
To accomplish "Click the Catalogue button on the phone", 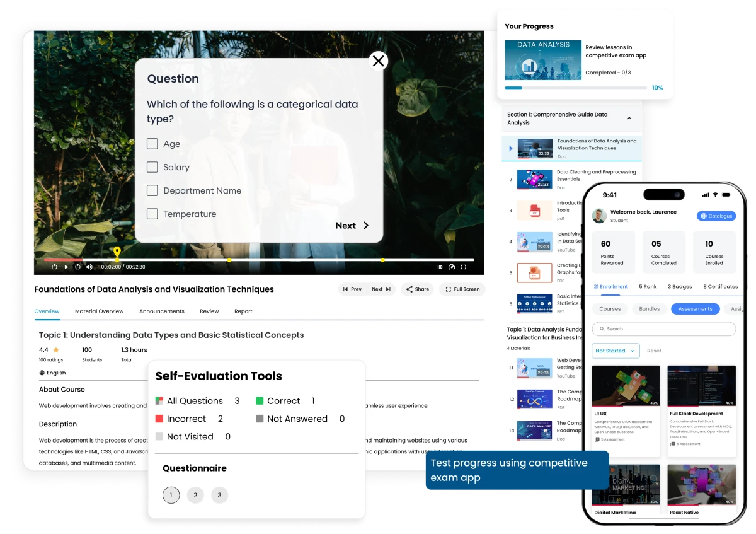I will click(716, 216).
